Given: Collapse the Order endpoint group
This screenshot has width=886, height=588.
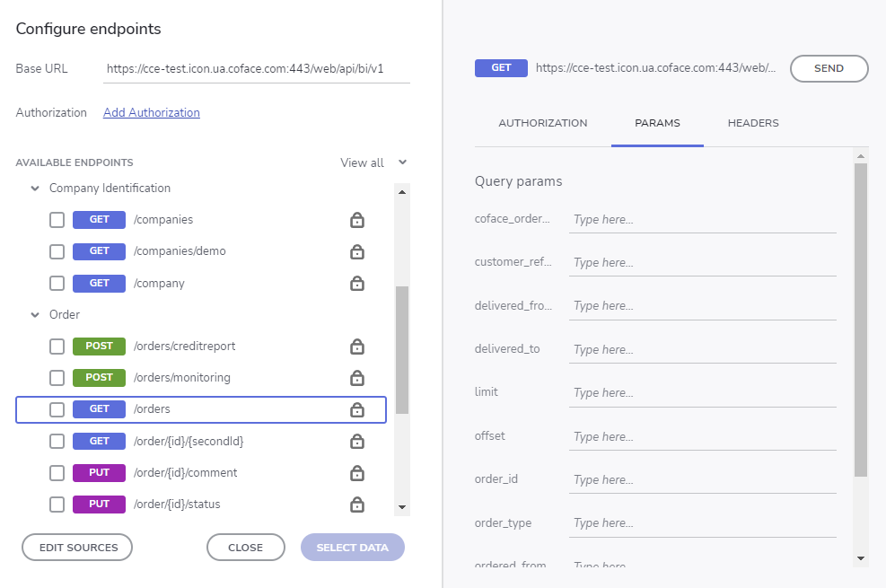Looking at the screenshot, I should (x=35, y=315).
